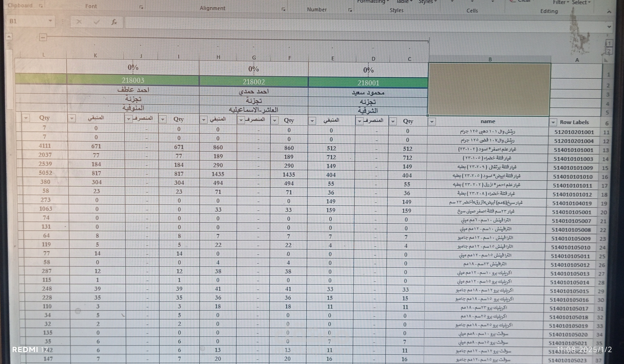
Task: Open the المتبقي filter in column E
Action: click(312, 121)
